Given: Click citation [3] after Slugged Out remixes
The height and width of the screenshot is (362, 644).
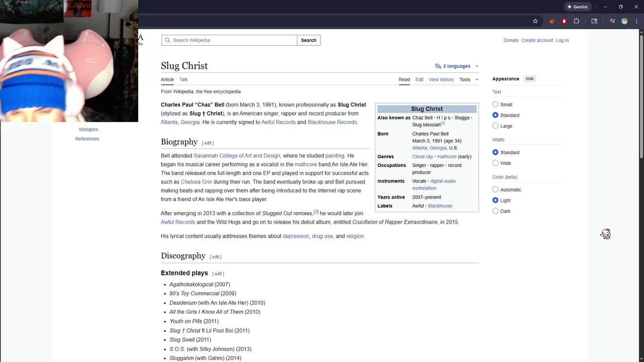Looking at the screenshot, I should (x=316, y=212).
